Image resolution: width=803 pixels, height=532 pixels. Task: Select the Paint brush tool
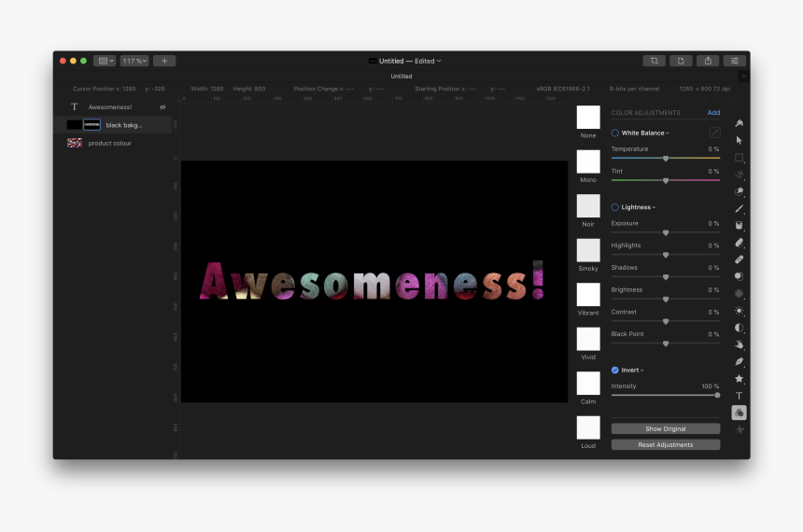739,208
